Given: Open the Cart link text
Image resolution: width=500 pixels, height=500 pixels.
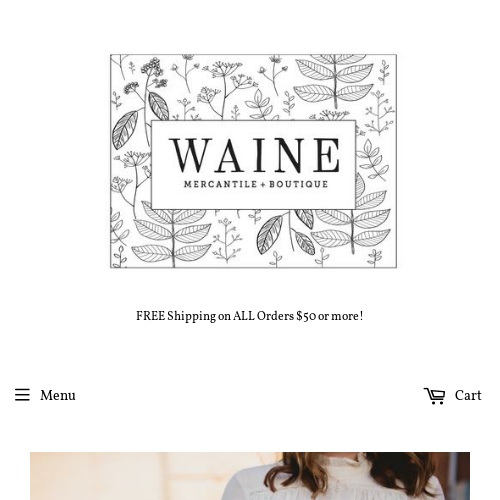Looking at the screenshot, I should (x=468, y=396).
